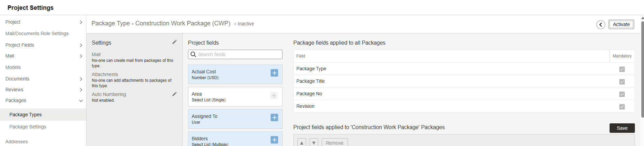Viewport: 644px width, 146px height.
Task: Toggle Revision mandatory checkbox
Action: (622, 107)
